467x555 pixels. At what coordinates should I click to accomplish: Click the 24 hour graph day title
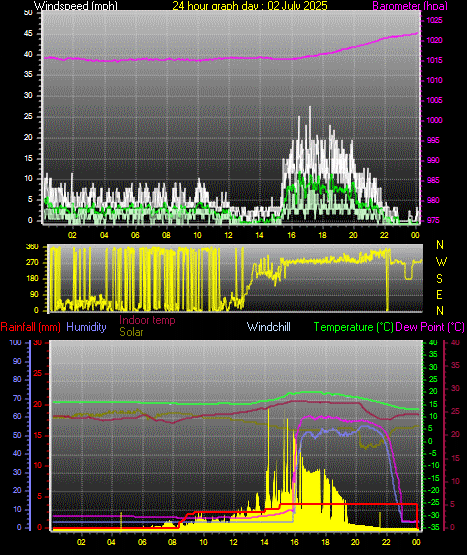click(x=250, y=6)
